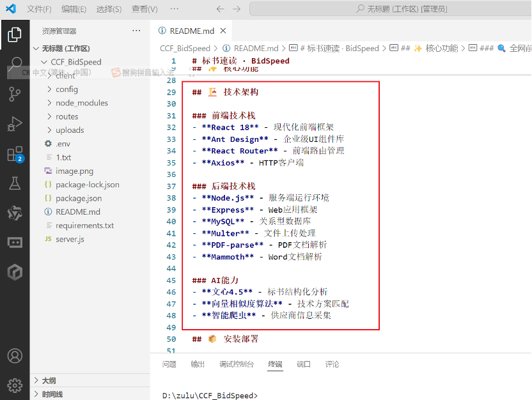
Task: Click the '**Ant Design**' list line
Action: click(268, 139)
